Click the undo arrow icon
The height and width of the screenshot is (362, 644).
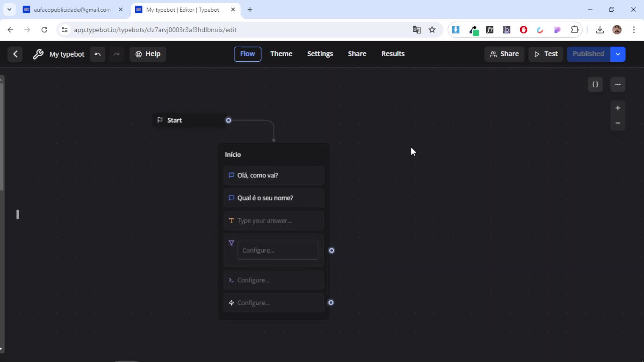tap(98, 54)
